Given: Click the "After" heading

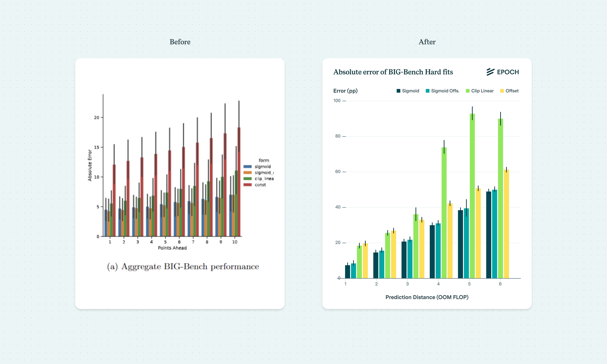Looking at the screenshot, I should [427, 42].
